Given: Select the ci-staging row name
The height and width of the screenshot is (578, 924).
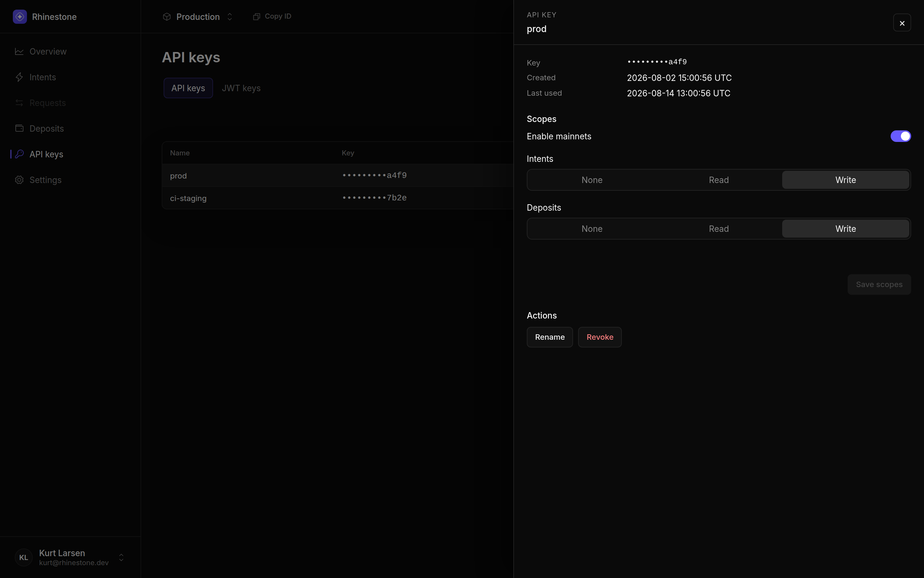Looking at the screenshot, I should [x=188, y=198].
